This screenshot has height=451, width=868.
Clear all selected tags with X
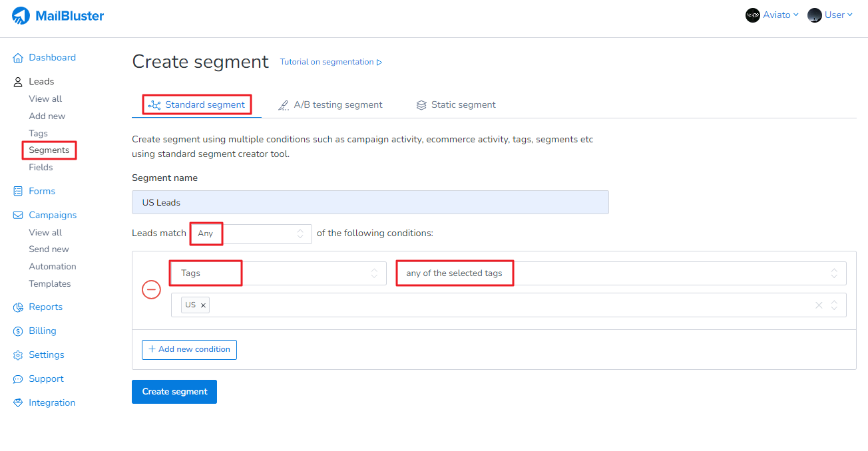click(x=819, y=305)
